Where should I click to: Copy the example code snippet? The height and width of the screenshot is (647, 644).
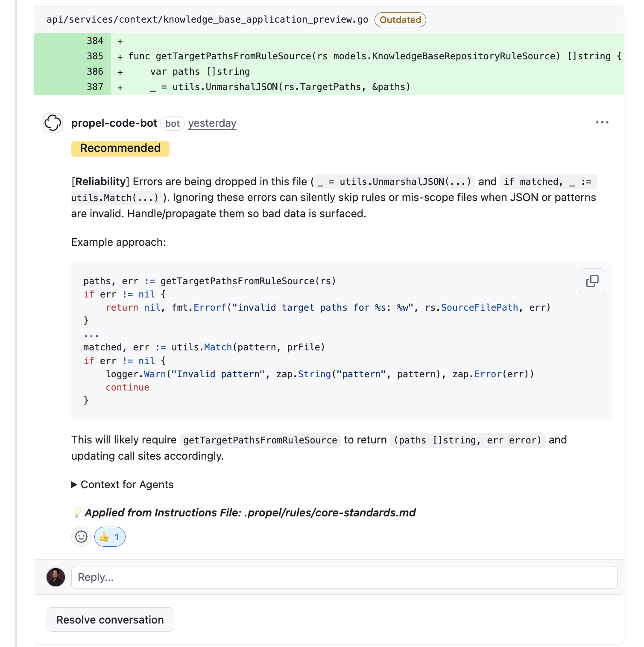[592, 282]
